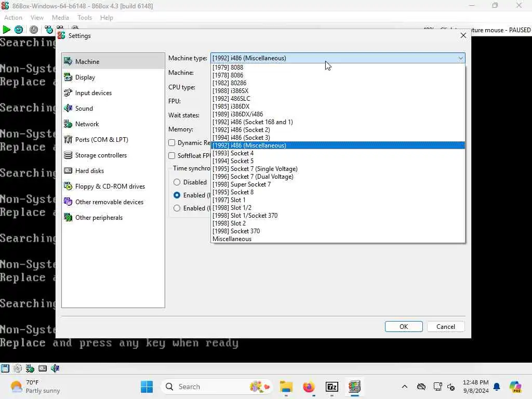Open the notification bell in the tray
This screenshot has width=532, height=399.
coord(497,387)
